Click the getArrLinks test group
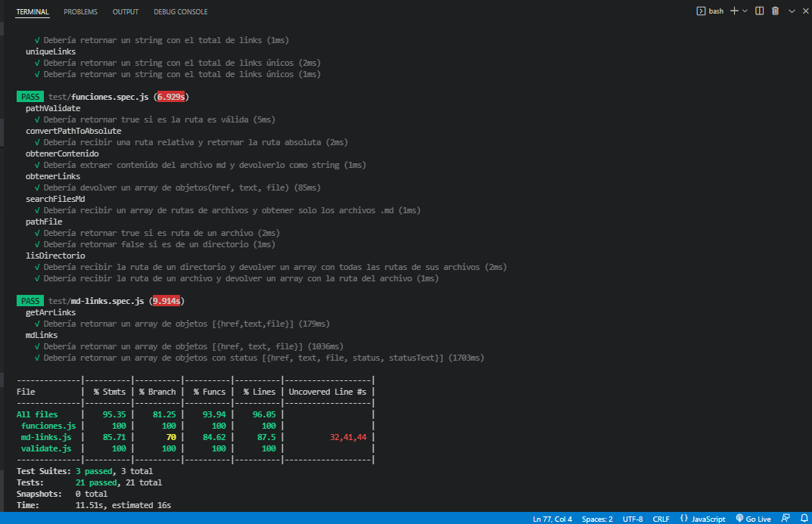The image size is (812, 524). (51, 312)
